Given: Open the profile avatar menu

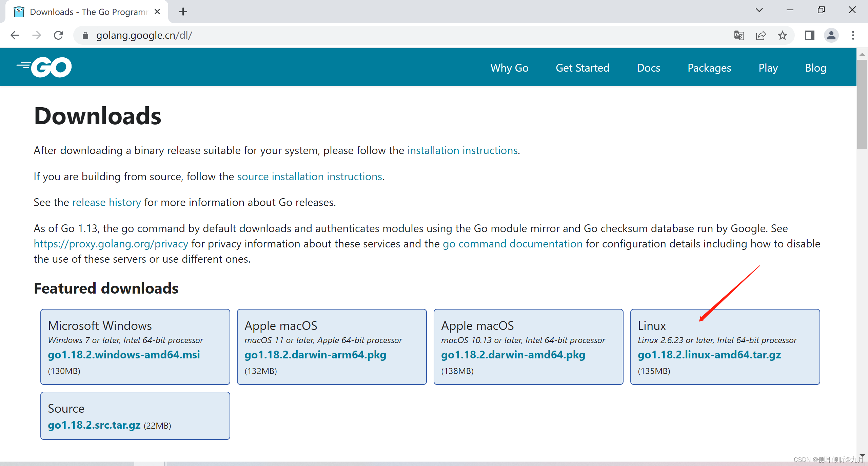Looking at the screenshot, I should (831, 35).
